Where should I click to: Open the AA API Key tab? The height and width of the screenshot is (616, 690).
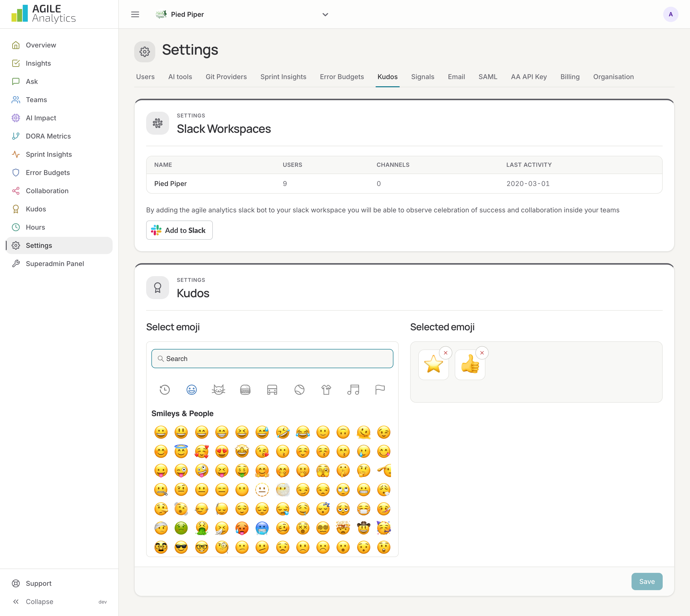529,77
